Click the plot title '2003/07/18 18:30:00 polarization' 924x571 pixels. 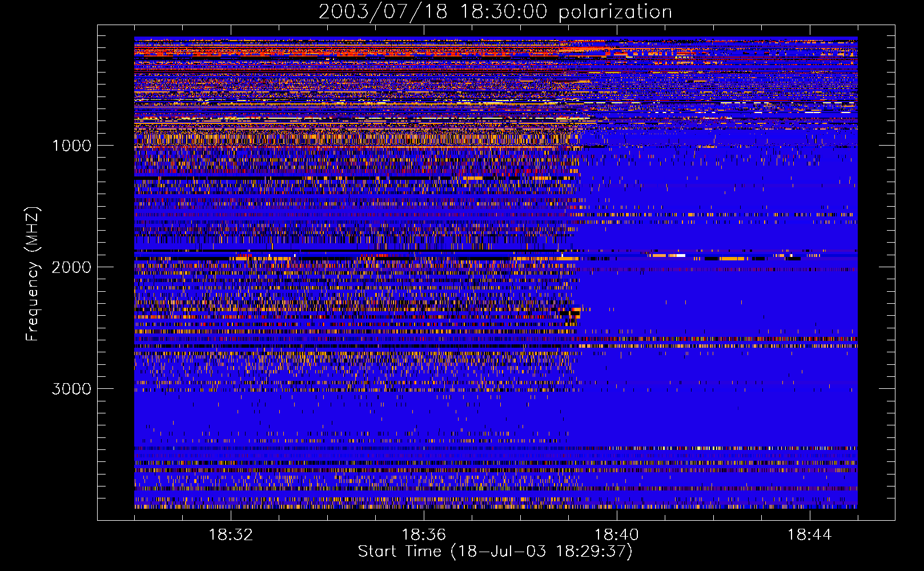(495, 12)
